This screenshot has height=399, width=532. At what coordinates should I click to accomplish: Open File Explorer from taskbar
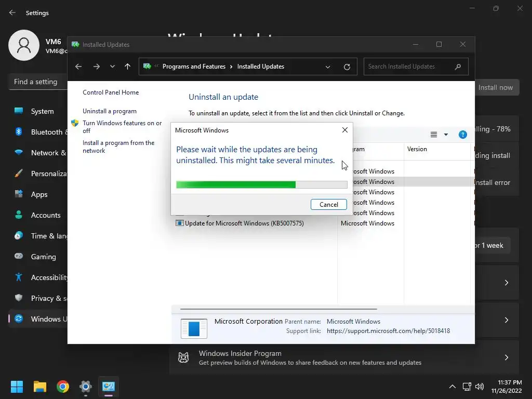tap(39, 387)
